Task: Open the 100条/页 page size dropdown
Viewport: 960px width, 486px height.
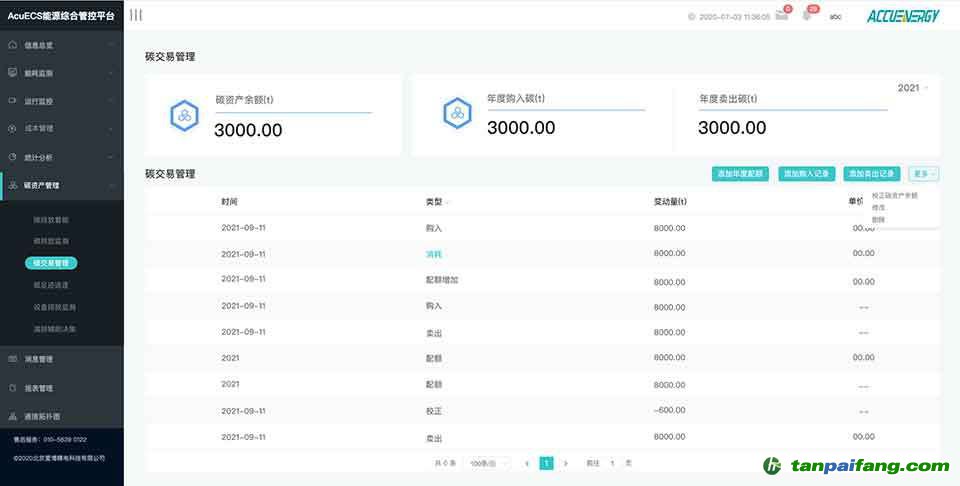Action: (487, 463)
